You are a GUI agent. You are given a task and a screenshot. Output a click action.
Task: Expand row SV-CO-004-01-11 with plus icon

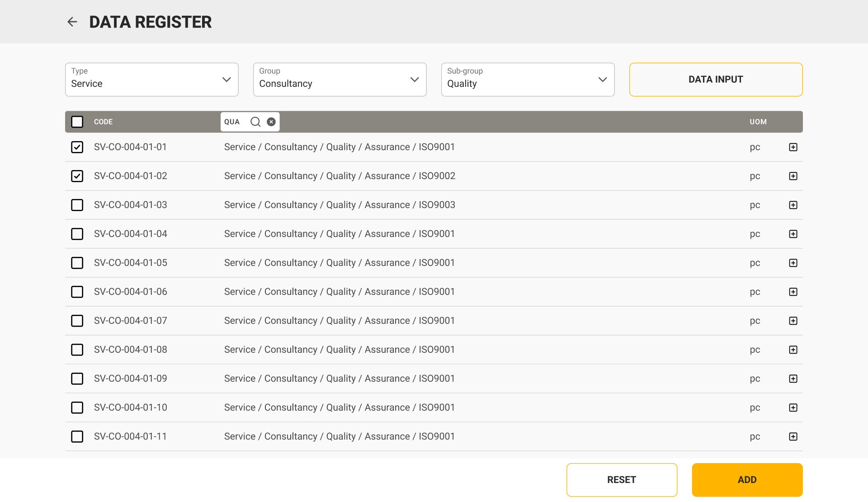tap(793, 436)
